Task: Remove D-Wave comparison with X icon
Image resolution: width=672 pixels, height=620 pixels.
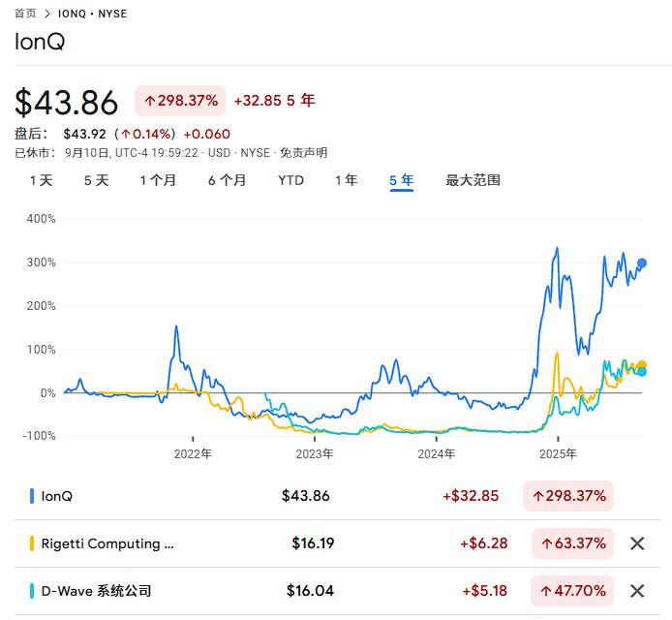Action: (637, 591)
